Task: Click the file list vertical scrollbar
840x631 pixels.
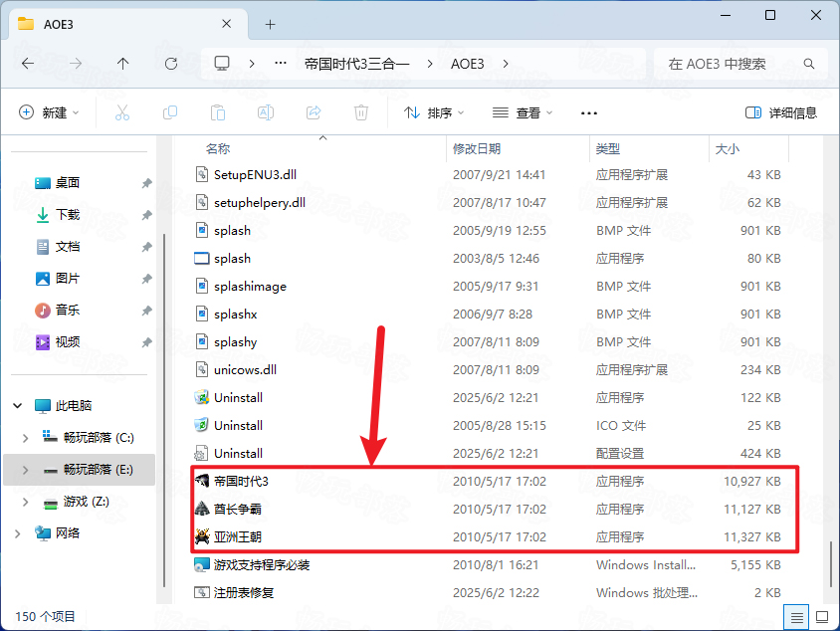Action: [x=831, y=565]
